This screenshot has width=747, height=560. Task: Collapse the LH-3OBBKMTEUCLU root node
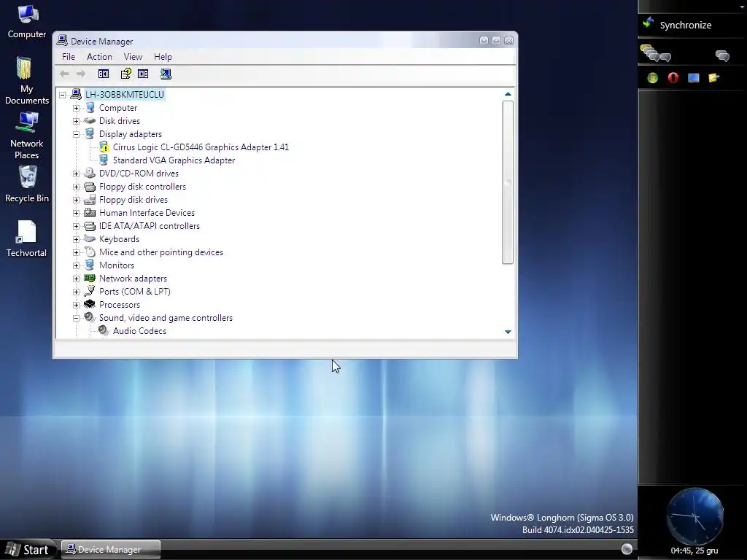tap(63, 95)
